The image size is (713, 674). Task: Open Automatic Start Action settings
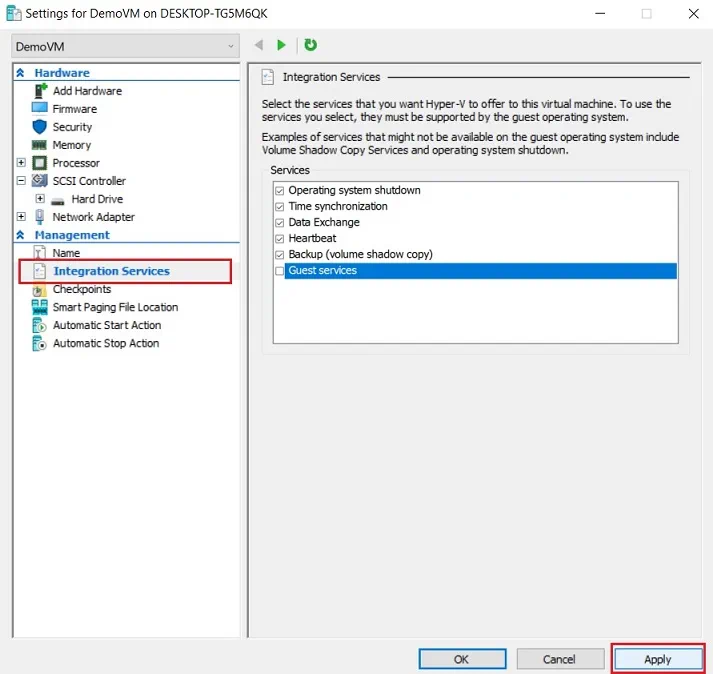pyautogui.click(x=106, y=325)
